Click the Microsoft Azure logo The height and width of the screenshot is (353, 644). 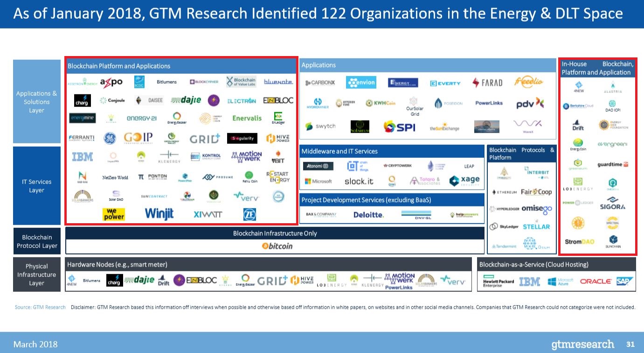[561, 282]
